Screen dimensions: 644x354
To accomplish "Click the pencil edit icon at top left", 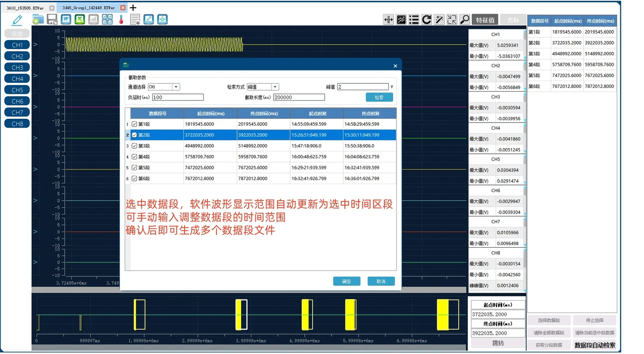I will [x=17, y=20].
